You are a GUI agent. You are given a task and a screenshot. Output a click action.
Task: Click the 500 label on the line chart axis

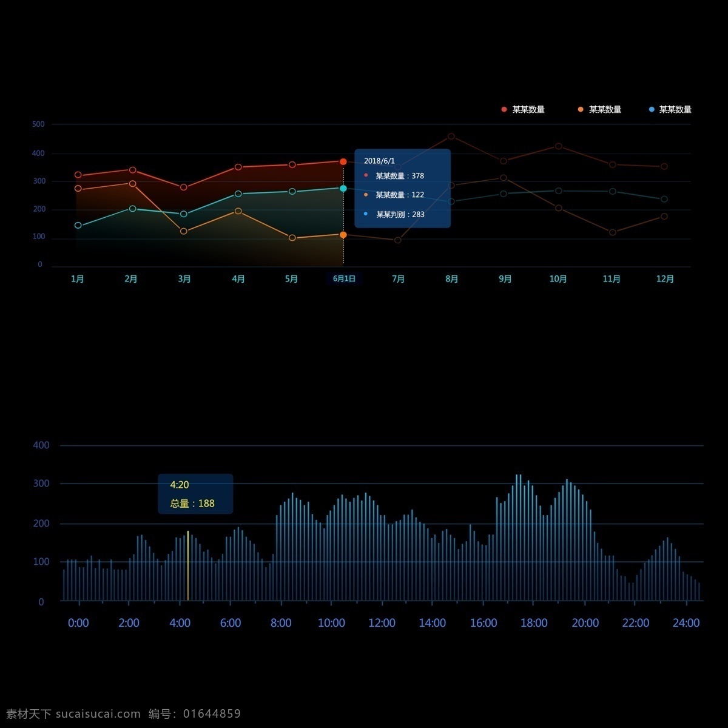(x=38, y=124)
